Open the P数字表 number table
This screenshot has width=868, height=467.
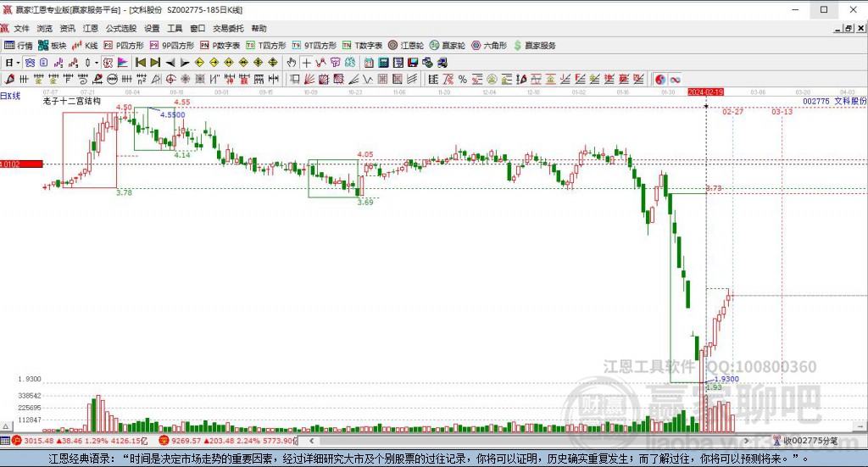coord(220,46)
